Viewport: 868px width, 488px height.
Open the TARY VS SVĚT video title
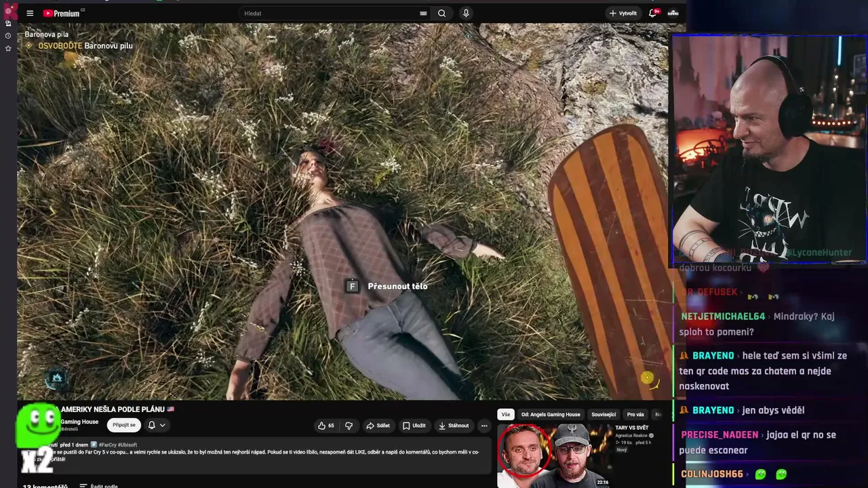point(632,428)
